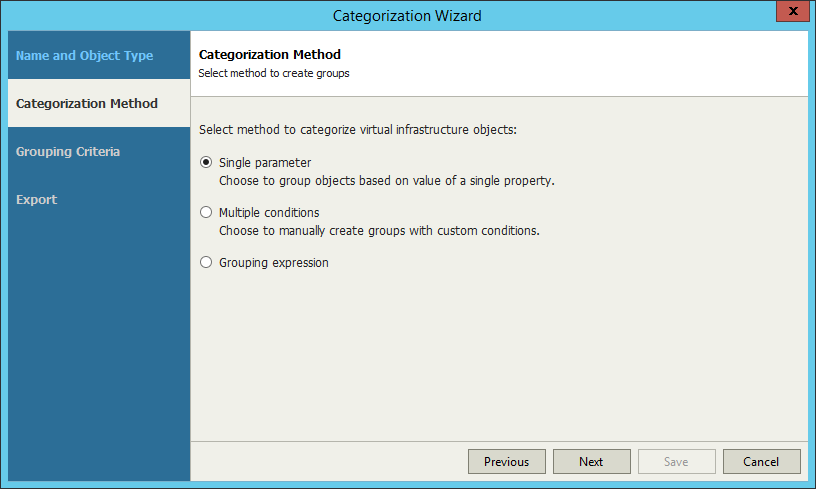Screen dimensions: 816x489
Task: Select the Single parameter radio circle
Action: click(x=206, y=162)
